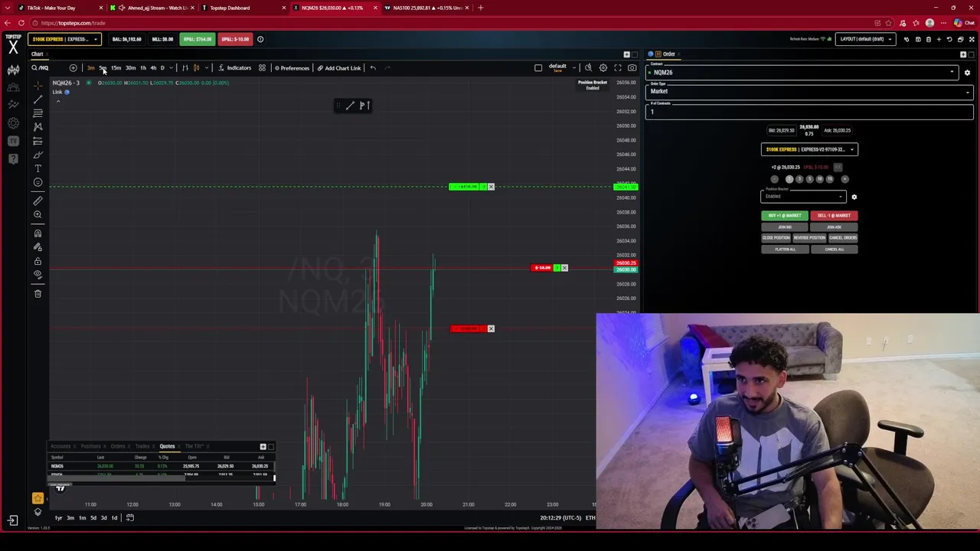Select quantity preset 10
The image size is (980, 551).
point(819,179)
